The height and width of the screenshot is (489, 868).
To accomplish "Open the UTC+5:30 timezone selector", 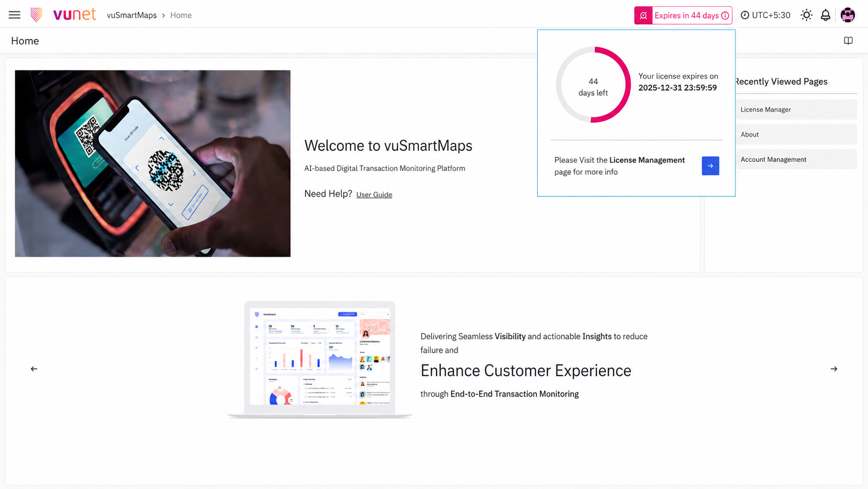I will (x=765, y=15).
